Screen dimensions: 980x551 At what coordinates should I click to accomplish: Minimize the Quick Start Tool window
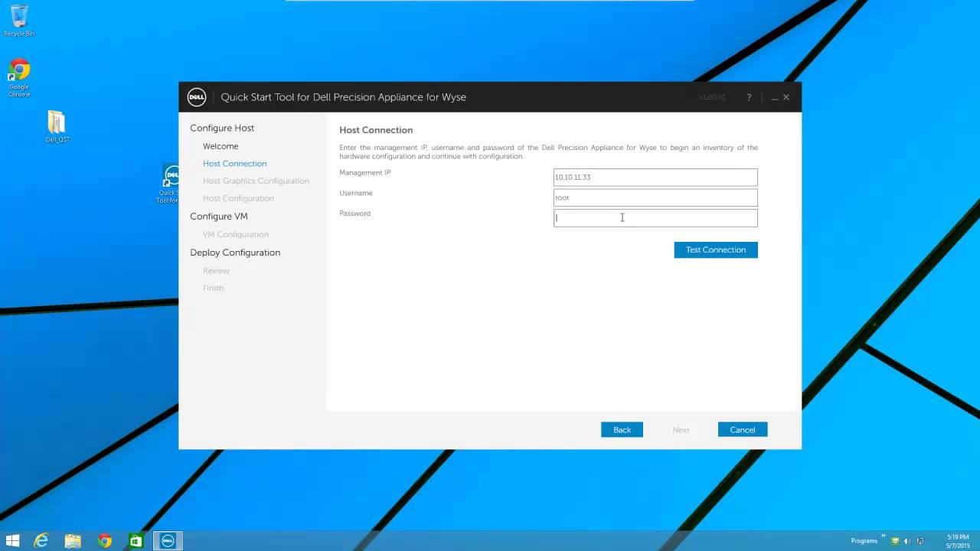tap(775, 98)
